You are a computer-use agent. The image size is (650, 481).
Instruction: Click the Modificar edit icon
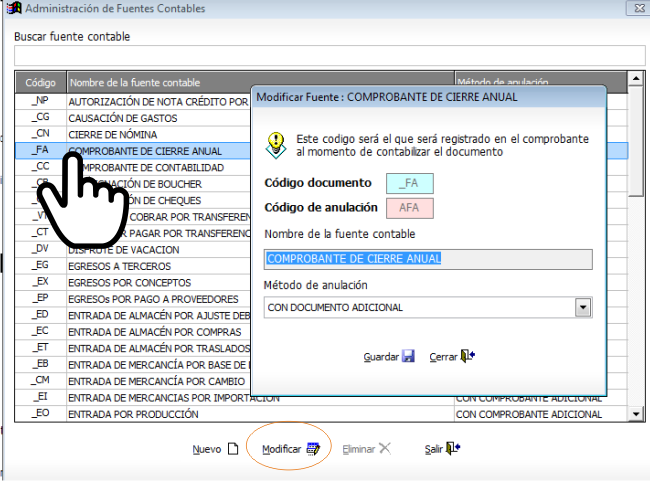coord(313,449)
